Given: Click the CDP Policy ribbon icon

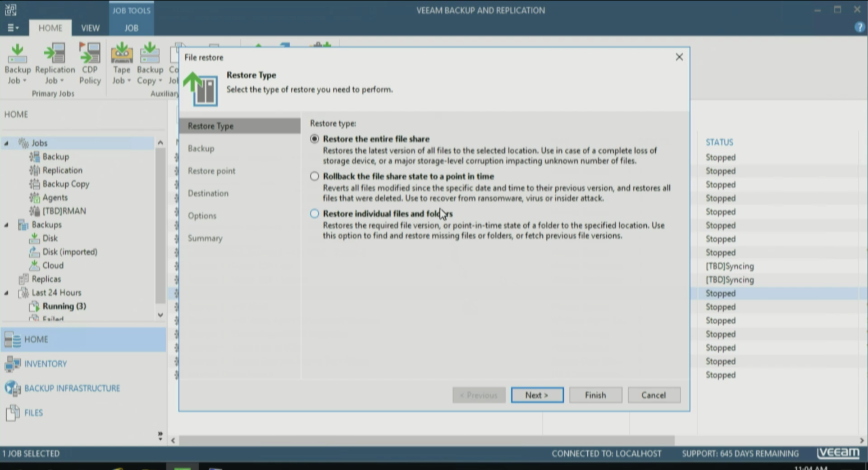Looking at the screenshot, I should click(x=89, y=54).
